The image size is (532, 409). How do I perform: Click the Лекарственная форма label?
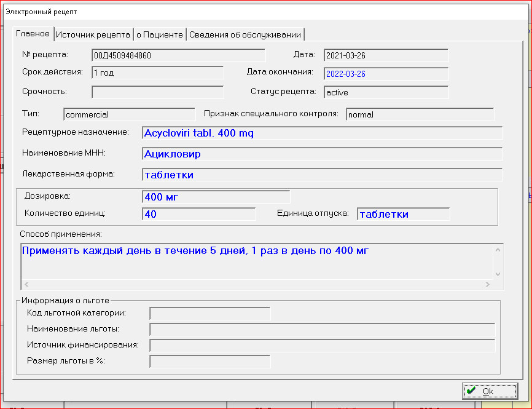click(x=68, y=174)
